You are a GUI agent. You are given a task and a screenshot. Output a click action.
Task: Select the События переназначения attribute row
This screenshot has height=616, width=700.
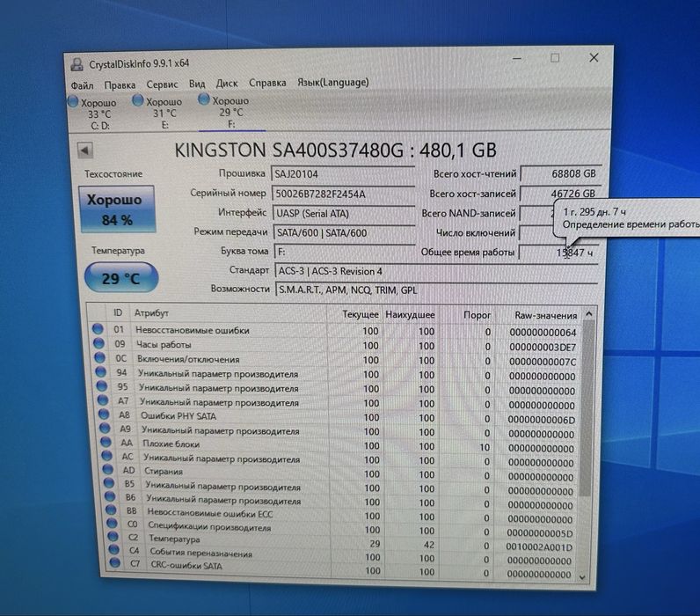pyautogui.click(x=343, y=555)
